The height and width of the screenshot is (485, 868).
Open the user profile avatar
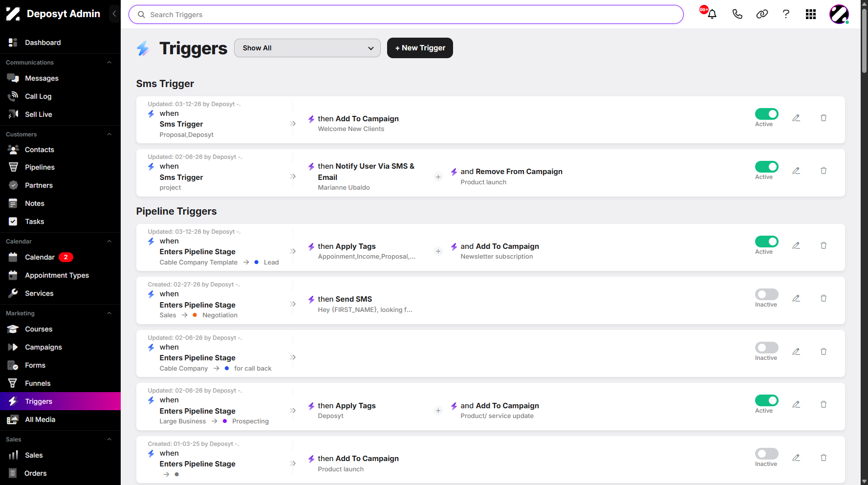pyautogui.click(x=839, y=14)
